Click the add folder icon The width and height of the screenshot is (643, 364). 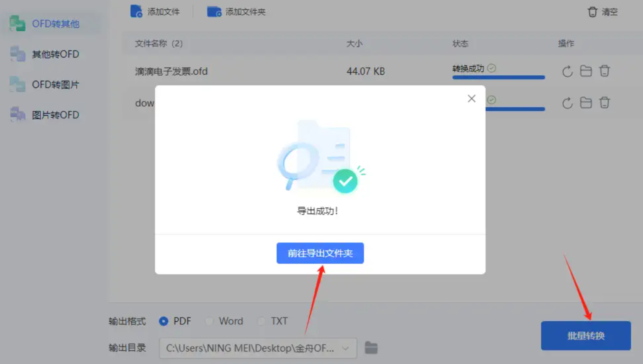[x=214, y=12]
